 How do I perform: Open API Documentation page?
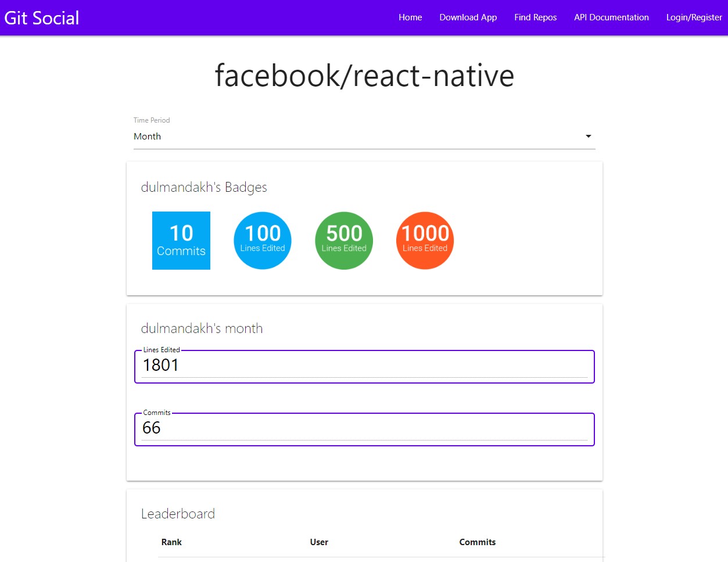612,17
